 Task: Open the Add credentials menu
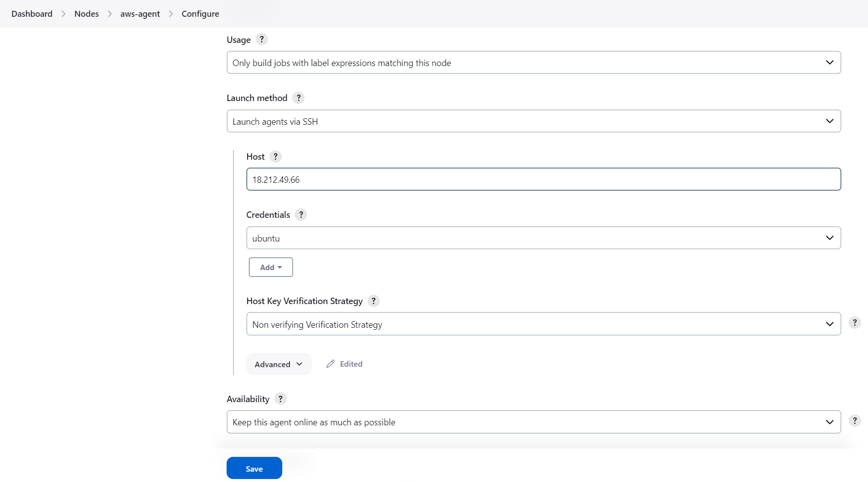[270, 267]
